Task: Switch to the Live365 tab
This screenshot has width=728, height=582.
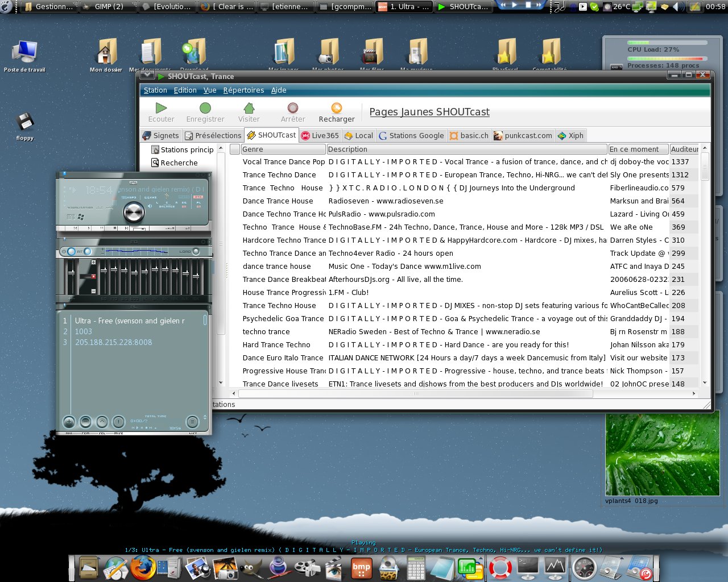Action: click(x=320, y=135)
